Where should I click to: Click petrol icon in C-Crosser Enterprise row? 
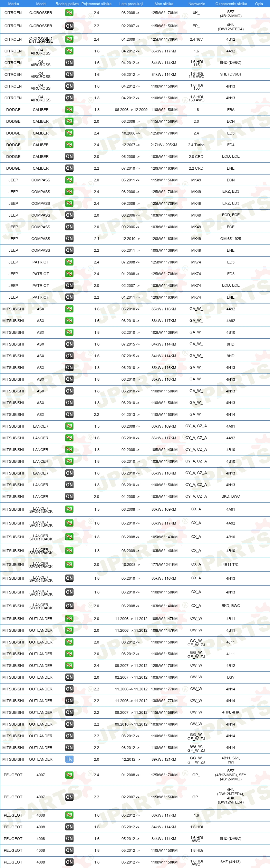(69, 39)
